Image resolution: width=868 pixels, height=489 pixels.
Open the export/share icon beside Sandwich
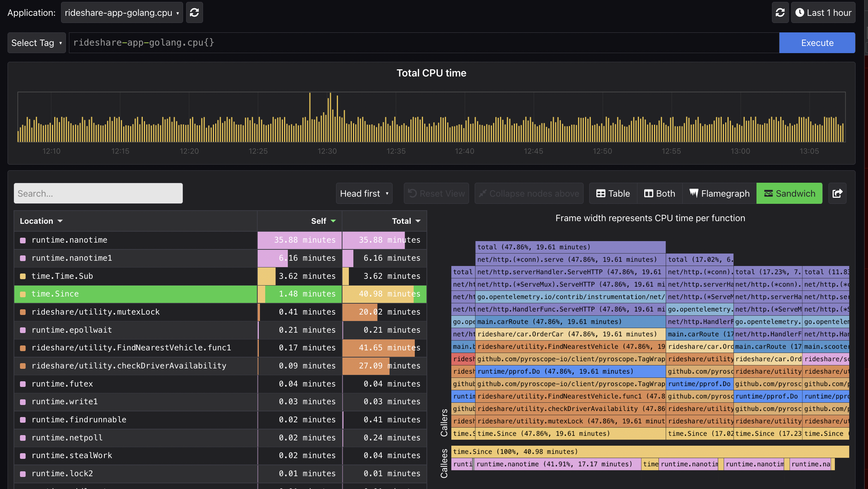[837, 193]
